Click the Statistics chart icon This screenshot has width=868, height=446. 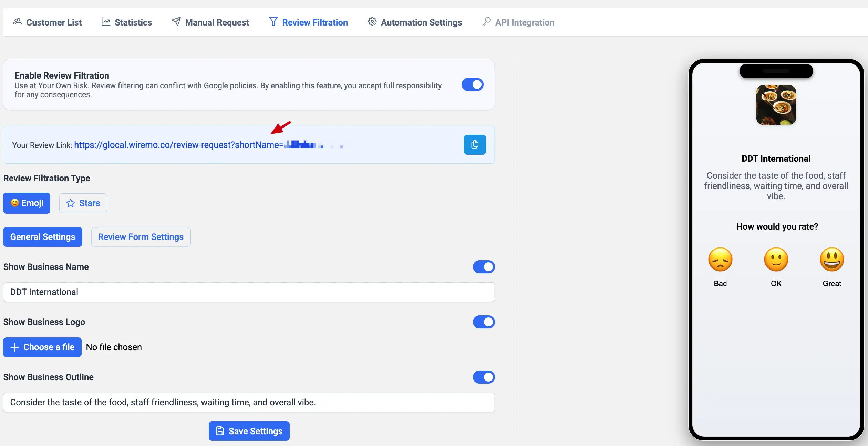pos(106,21)
